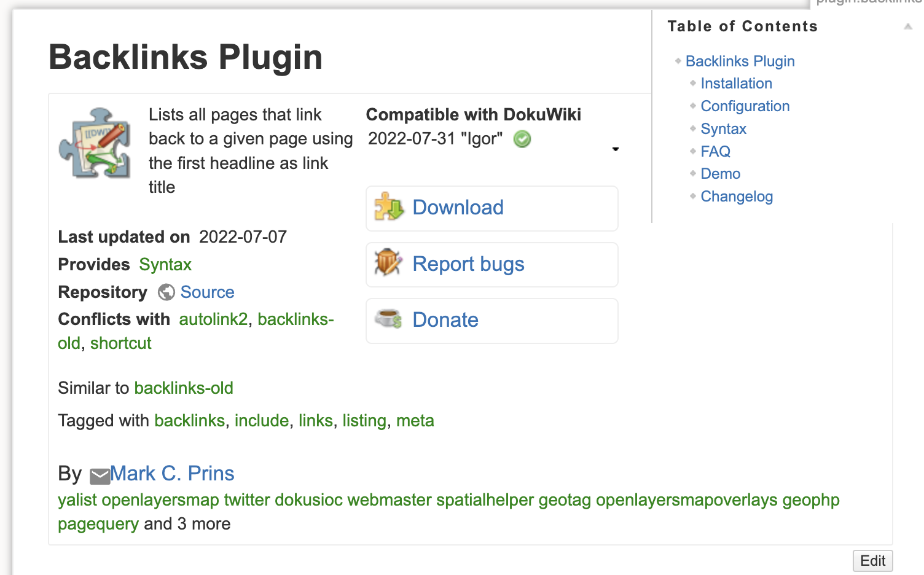This screenshot has width=924, height=575.
Task: Expand the compatibility versions dropdown arrow
Action: 615,149
